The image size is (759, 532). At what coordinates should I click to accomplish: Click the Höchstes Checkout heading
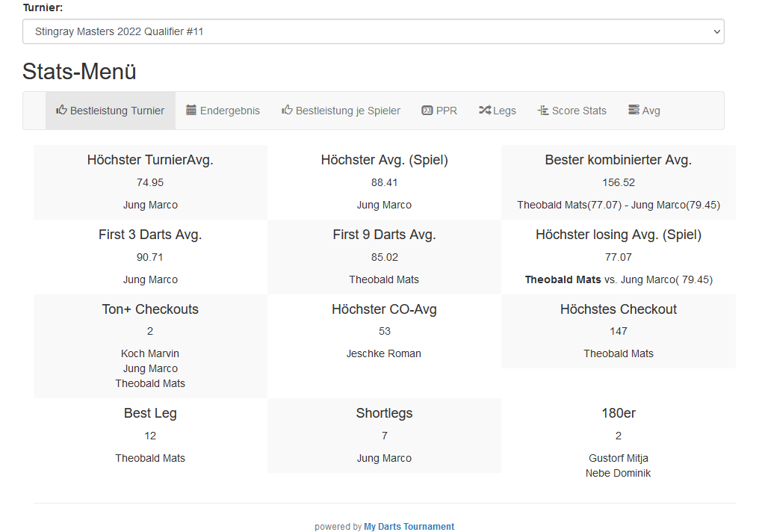pyautogui.click(x=619, y=309)
